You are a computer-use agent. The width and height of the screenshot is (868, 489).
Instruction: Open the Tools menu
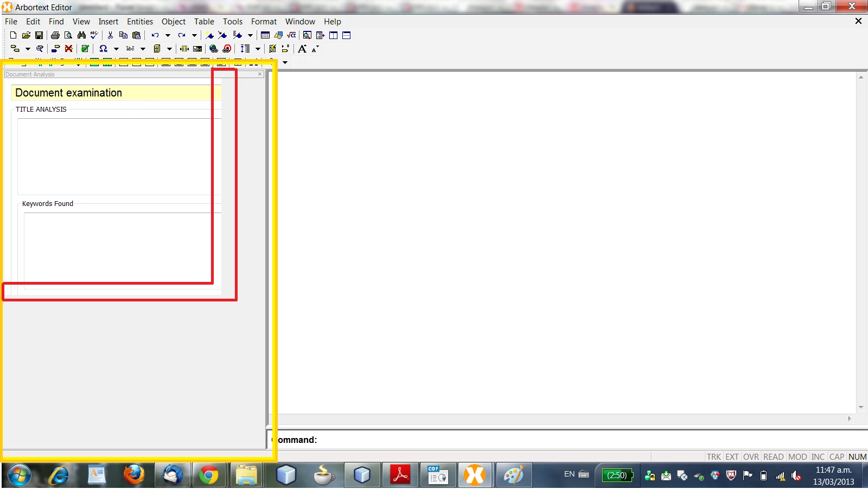coord(233,22)
